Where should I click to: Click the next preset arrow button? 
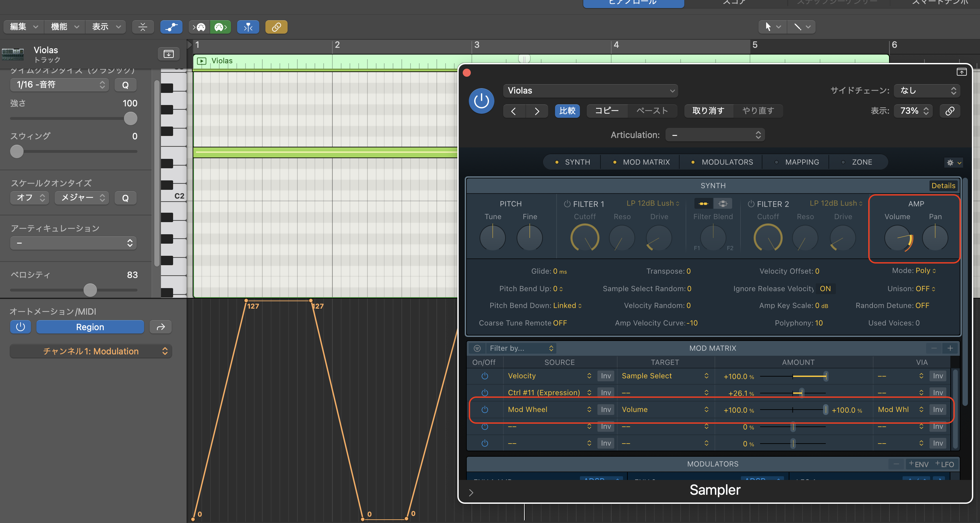point(537,111)
